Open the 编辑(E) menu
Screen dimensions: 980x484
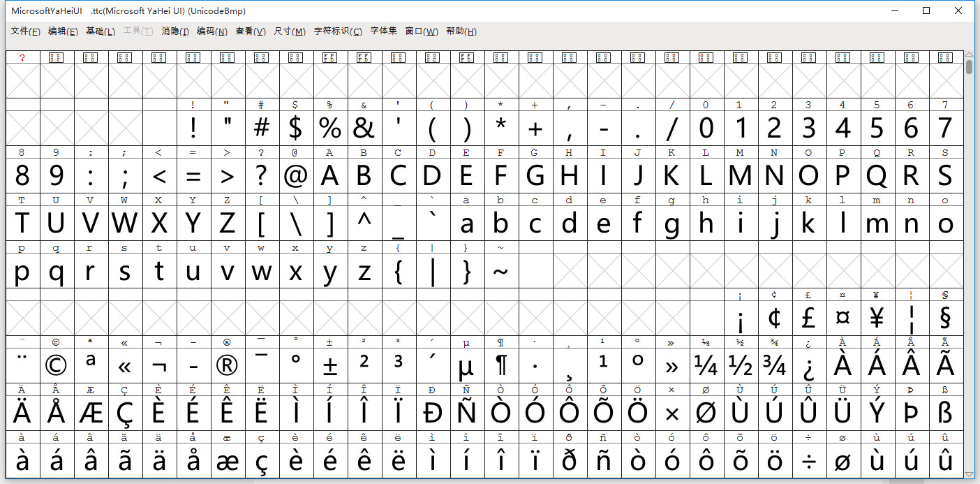[x=63, y=31]
